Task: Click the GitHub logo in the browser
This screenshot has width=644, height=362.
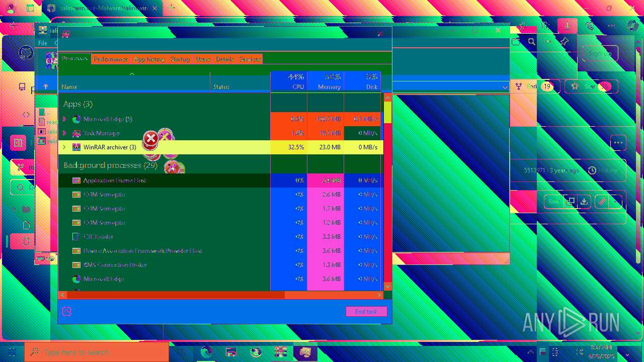Action: pyautogui.click(x=26, y=53)
